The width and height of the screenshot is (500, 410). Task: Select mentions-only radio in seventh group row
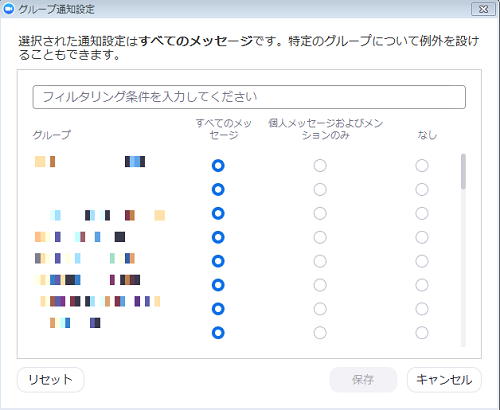(x=320, y=309)
